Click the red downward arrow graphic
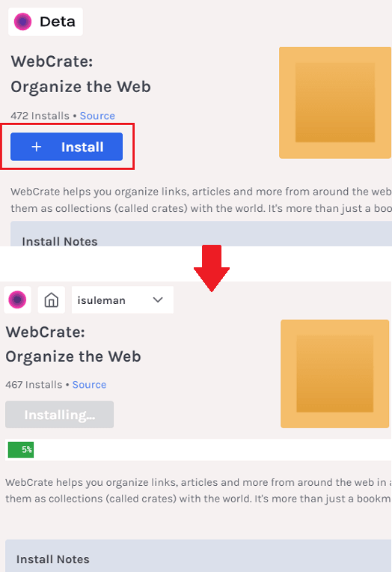This screenshot has width=392, height=572. coord(212,268)
